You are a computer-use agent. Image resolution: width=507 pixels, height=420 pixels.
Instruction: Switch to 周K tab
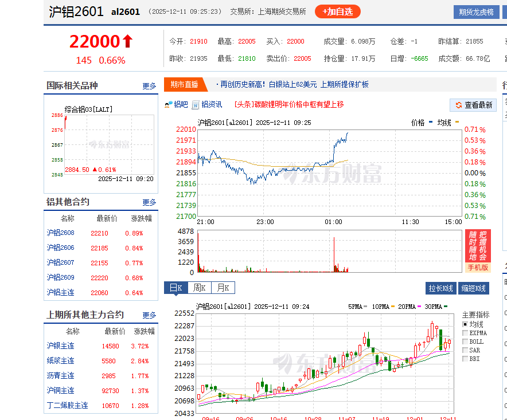(199, 288)
